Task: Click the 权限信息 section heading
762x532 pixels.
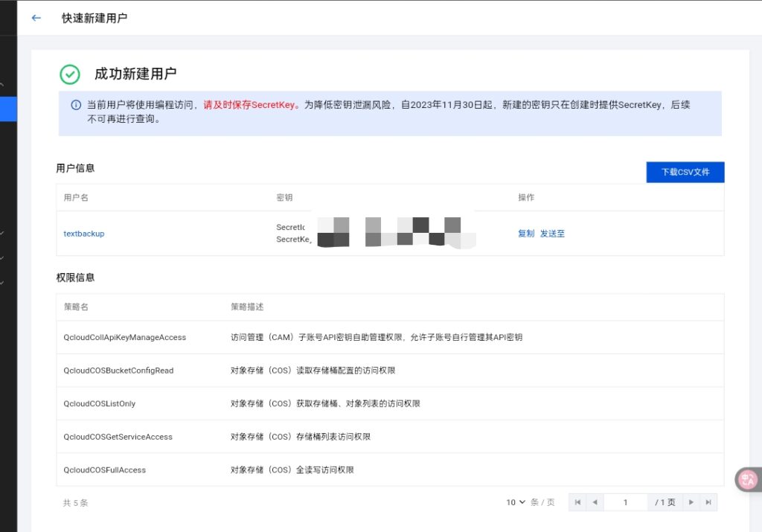Action: tap(75, 278)
